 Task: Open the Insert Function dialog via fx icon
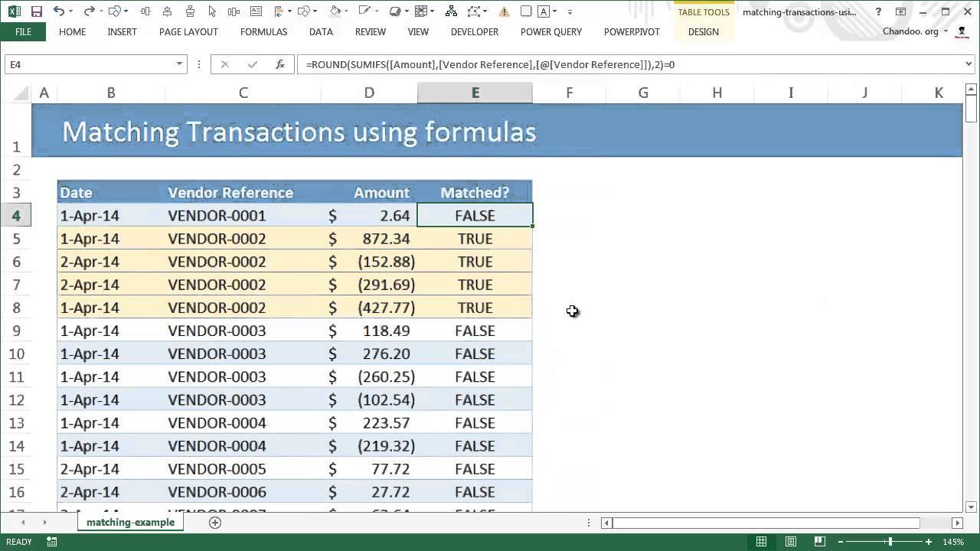tap(280, 64)
